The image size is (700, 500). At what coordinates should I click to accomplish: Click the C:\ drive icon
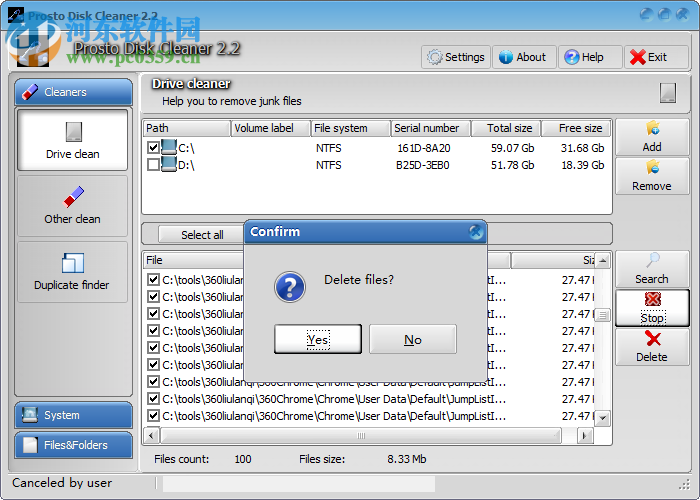169,147
